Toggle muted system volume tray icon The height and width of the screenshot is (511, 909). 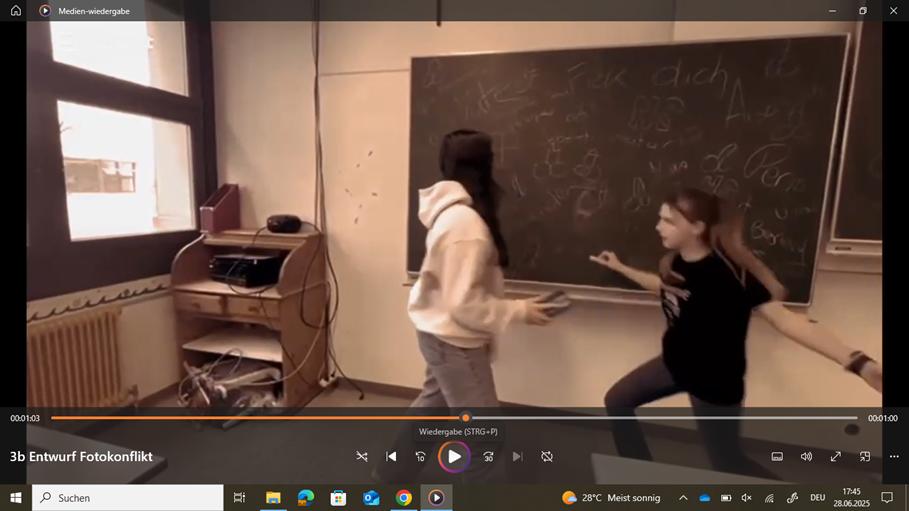[x=746, y=497]
